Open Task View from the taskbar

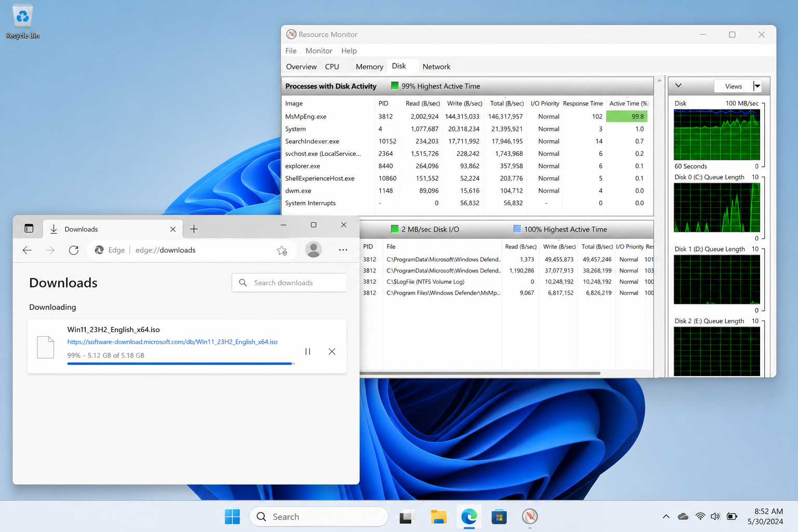(x=406, y=516)
